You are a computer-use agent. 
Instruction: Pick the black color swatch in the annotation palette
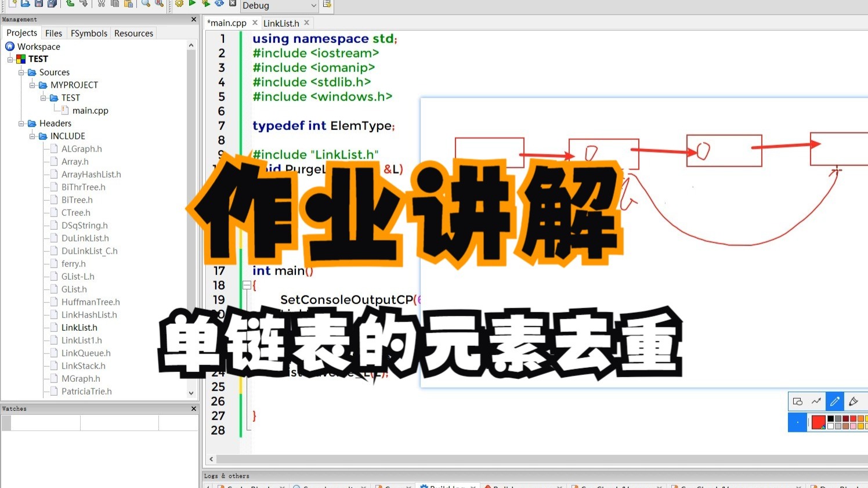(830, 418)
